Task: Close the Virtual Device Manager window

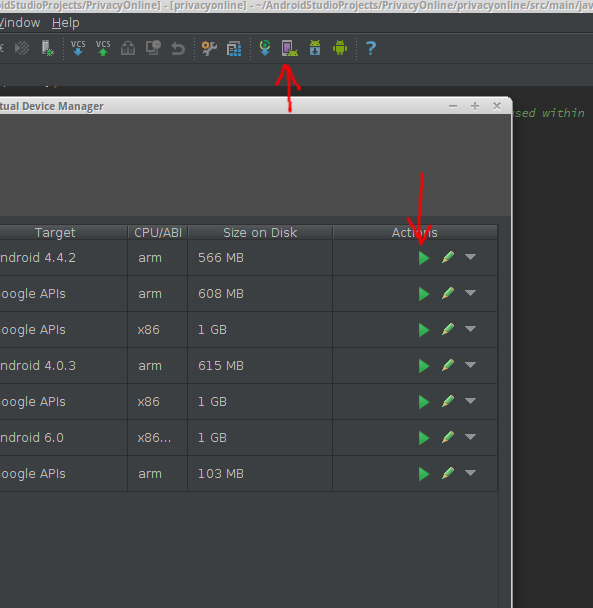Action: pyautogui.click(x=497, y=106)
